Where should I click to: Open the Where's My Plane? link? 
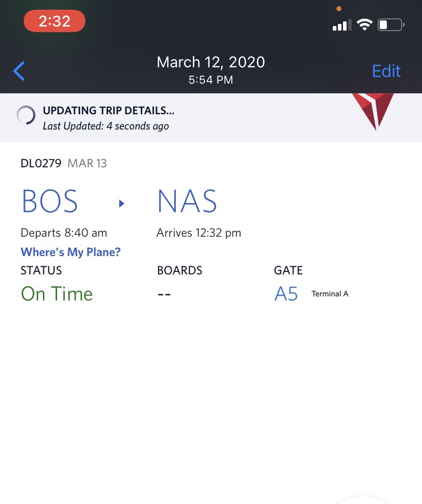coord(71,252)
